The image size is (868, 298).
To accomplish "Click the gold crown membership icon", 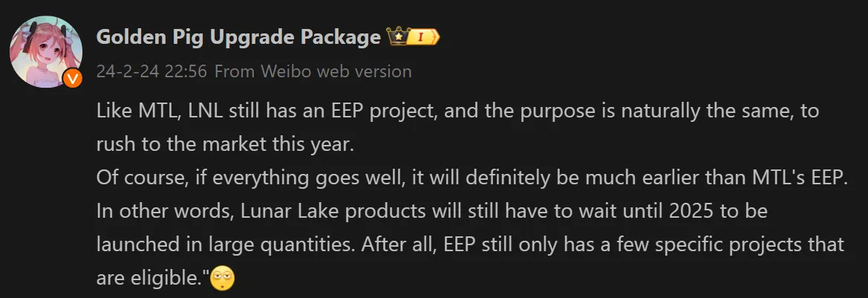I will coord(397,36).
